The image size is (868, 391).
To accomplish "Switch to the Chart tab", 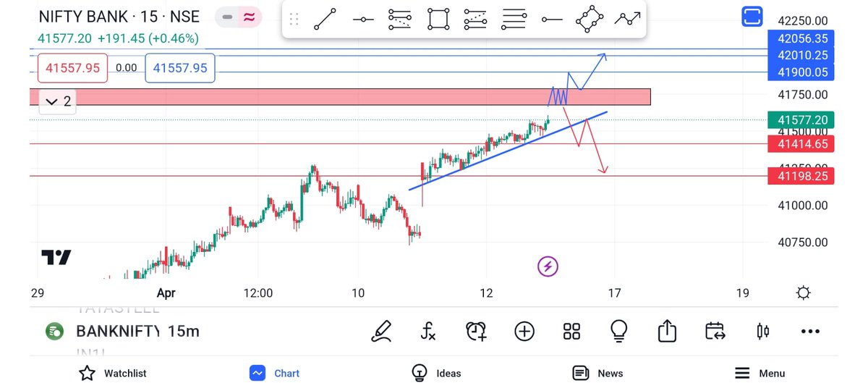I will [274, 374].
